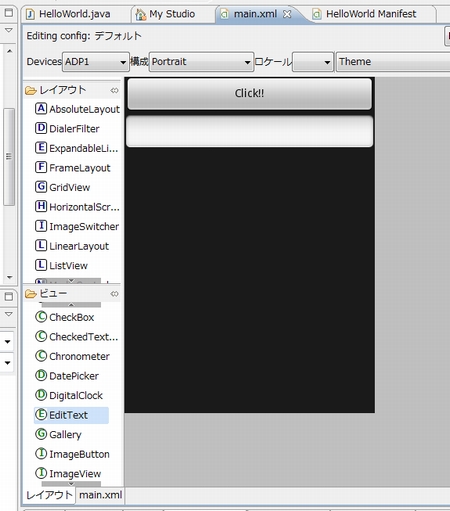Screen dimensions: 450x511
Task: Open the ロケール locale dropdown
Action: point(313,62)
